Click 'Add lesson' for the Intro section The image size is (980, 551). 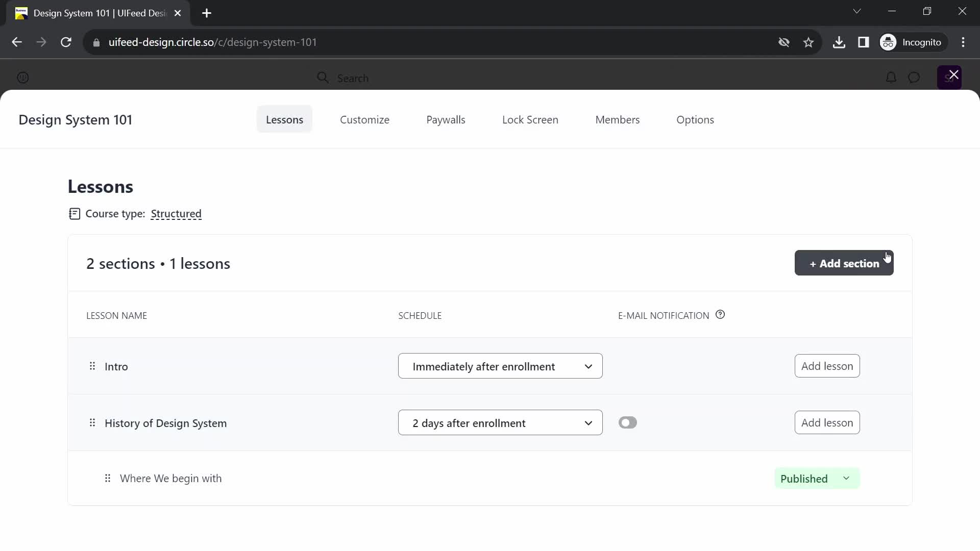827,366
